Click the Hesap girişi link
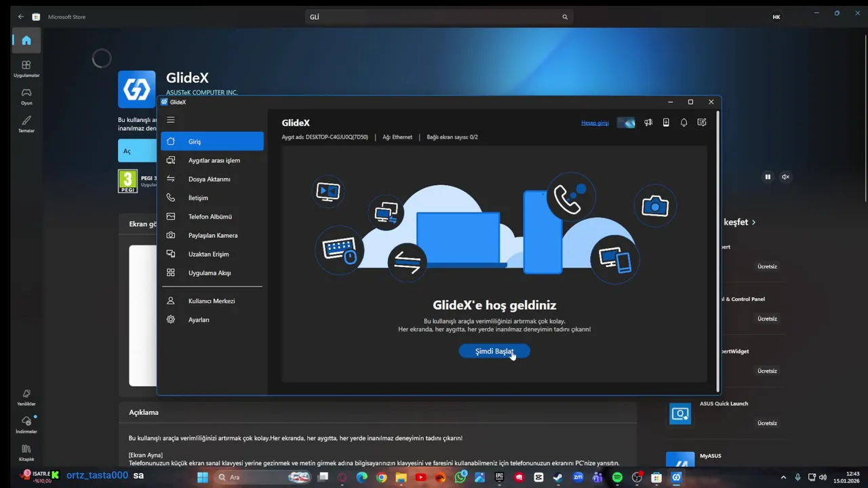Viewport: 868px width, 488px height. point(595,123)
